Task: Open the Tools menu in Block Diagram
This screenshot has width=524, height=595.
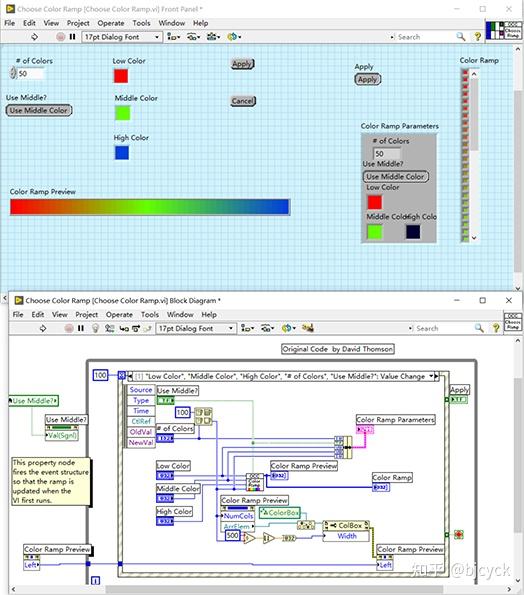Action: click(150, 315)
